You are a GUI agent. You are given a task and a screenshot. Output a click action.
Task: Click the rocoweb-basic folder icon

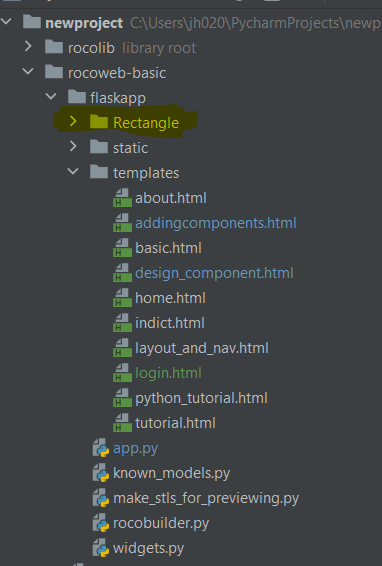tap(54, 72)
